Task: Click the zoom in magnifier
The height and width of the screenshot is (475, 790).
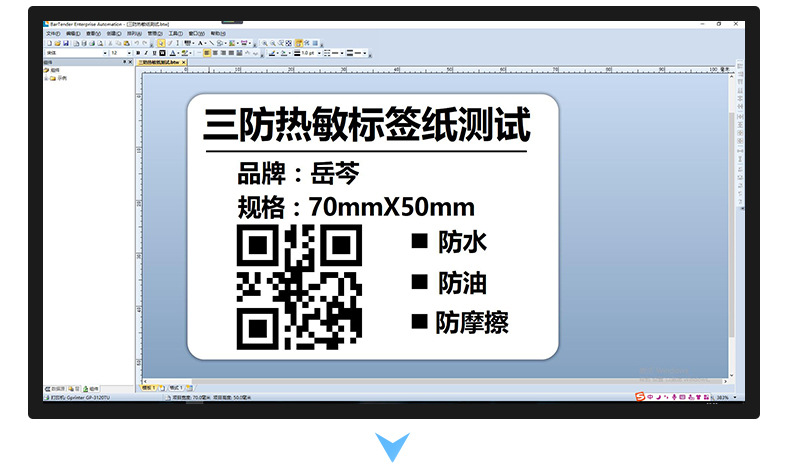Action: (x=265, y=43)
